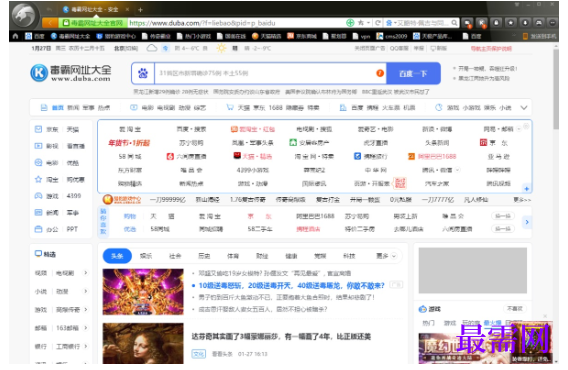
Task: Click the right arrow next to 换一换 rows
Action: coord(527,222)
